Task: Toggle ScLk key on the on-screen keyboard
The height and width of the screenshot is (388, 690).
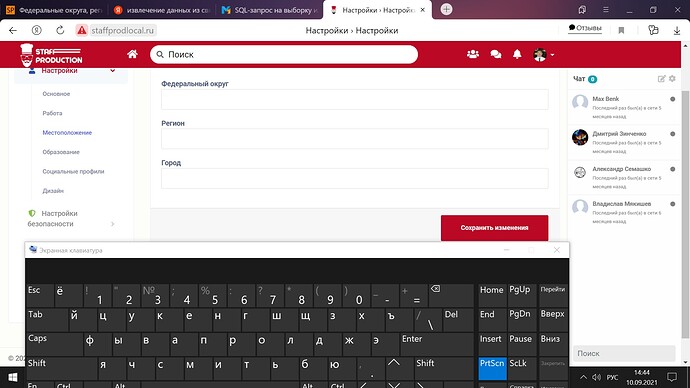Action: tap(521, 368)
